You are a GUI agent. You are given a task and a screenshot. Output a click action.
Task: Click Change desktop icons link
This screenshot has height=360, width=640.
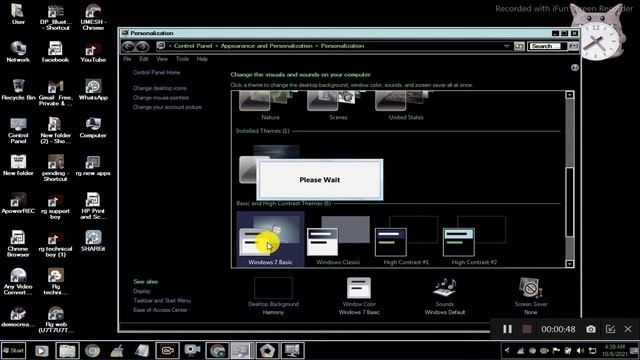[160, 88]
